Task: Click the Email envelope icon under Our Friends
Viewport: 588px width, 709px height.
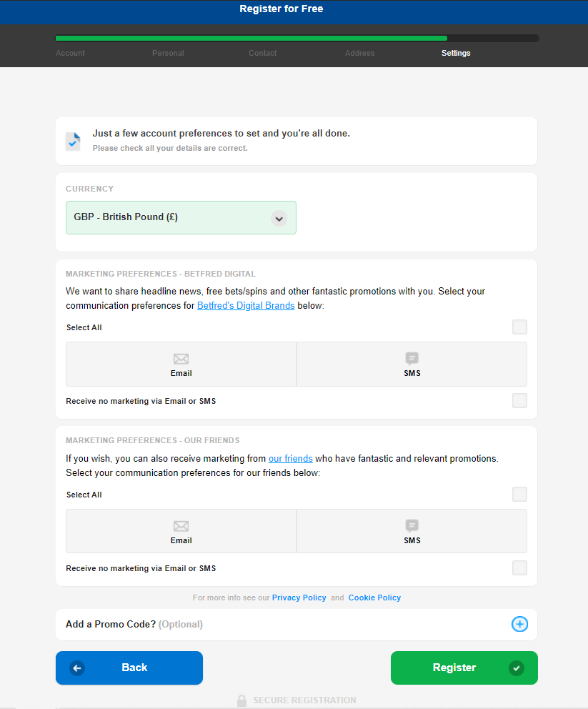Action: [x=181, y=526]
